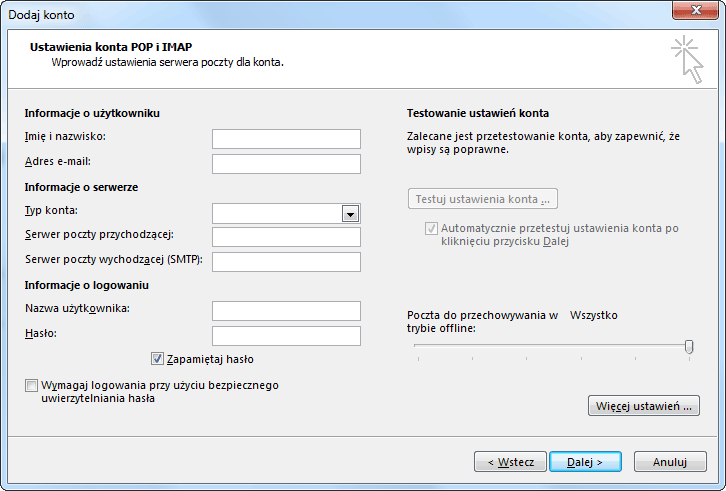Open the Typ konta dropdown arrow
Image resolution: width=726 pixels, height=491 pixels.
pyautogui.click(x=350, y=214)
